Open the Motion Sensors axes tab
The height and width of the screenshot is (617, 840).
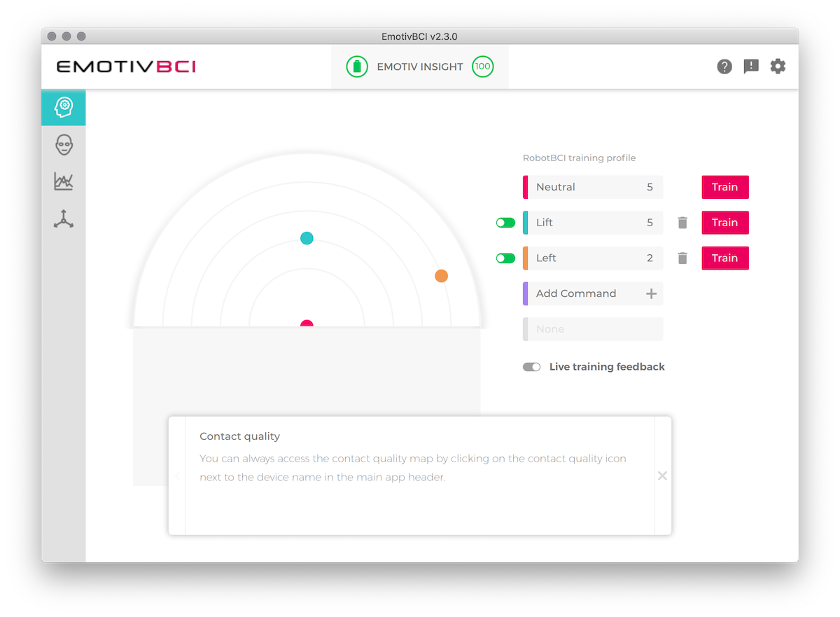coord(64,219)
